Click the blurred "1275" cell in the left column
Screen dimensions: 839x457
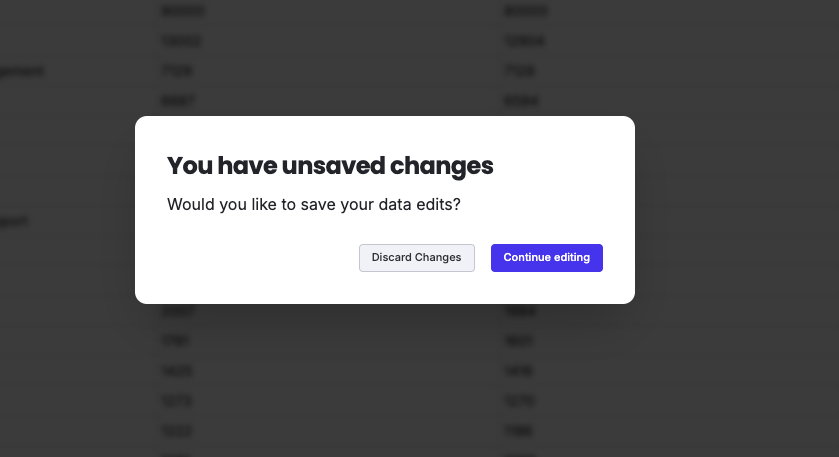[x=177, y=401]
